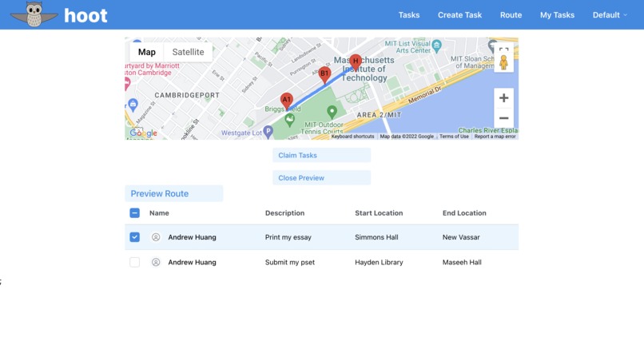Image resolution: width=644 pixels, height=353 pixels.
Task: Click the Preview Route button
Action: [x=173, y=193]
